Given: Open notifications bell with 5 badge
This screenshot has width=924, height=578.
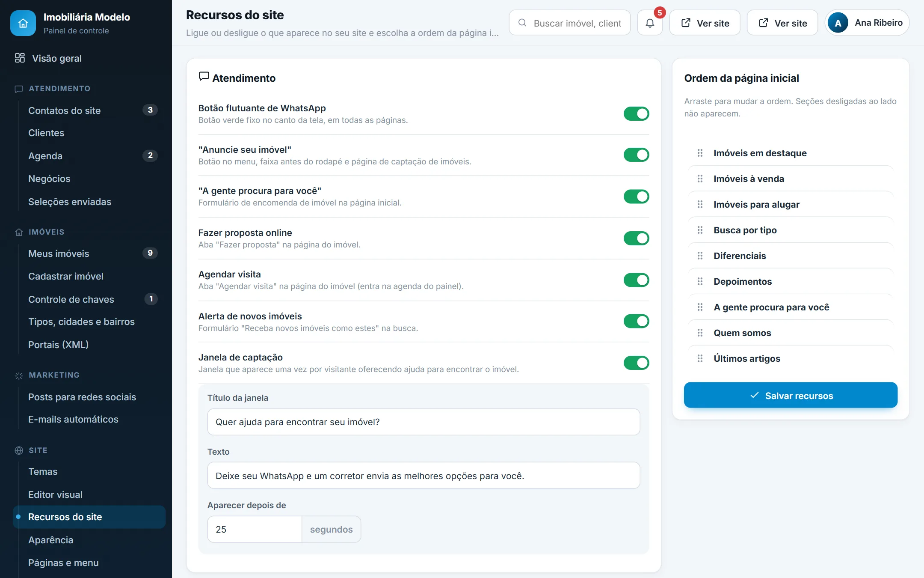Looking at the screenshot, I should tap(650, 23).
